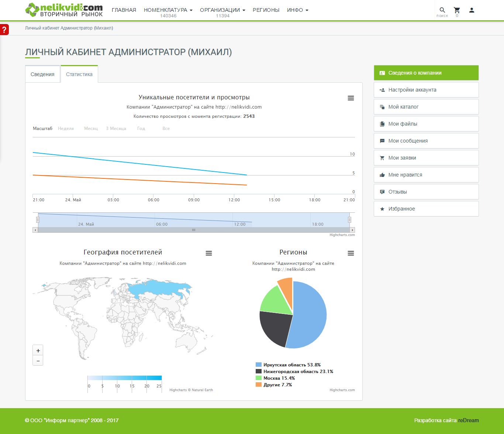Open Мне нравится in the sidebar
This screenshot has width=504, height=434.
point(426,175)
